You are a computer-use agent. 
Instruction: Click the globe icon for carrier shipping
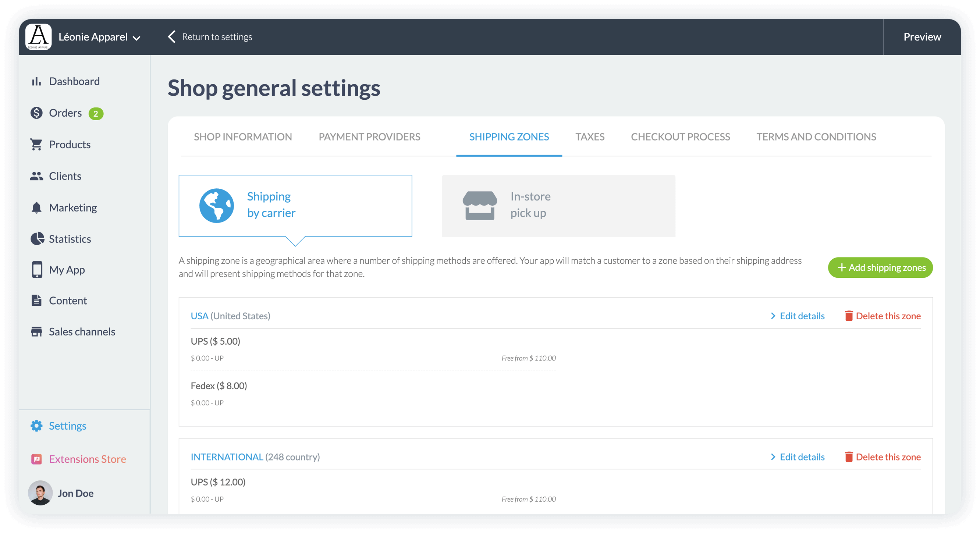click(216, 206)
